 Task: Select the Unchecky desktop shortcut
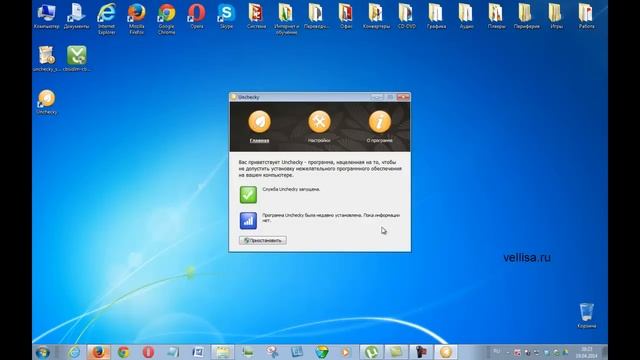click(47, 102)
